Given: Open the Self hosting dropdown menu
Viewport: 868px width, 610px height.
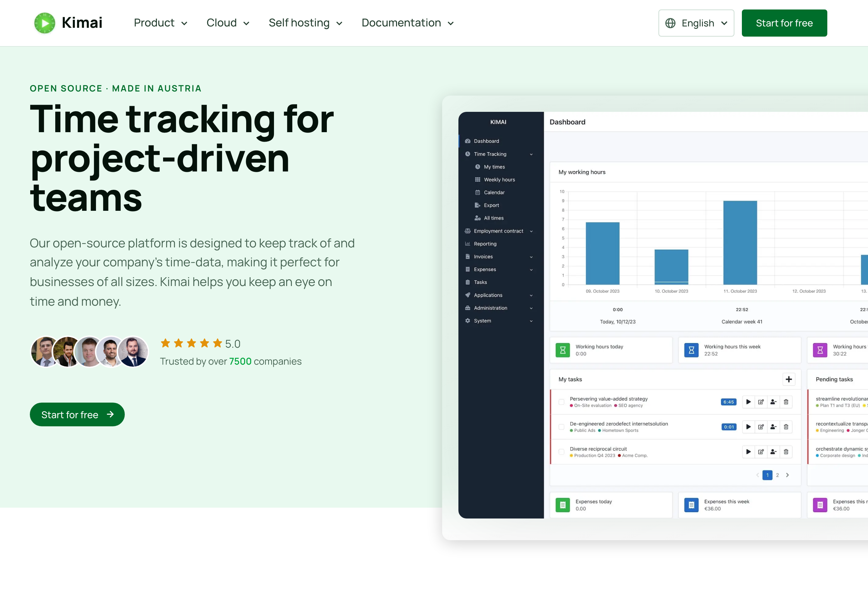Looking at the screenshot, I should [305, 23].
